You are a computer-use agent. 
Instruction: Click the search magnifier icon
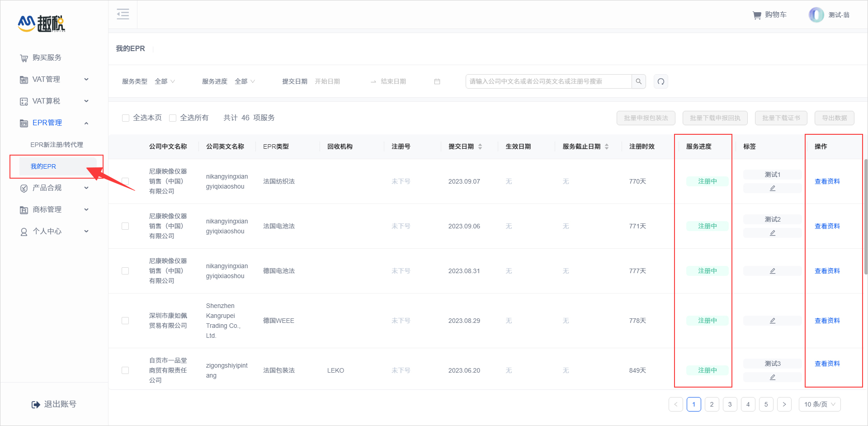(638, 81)
